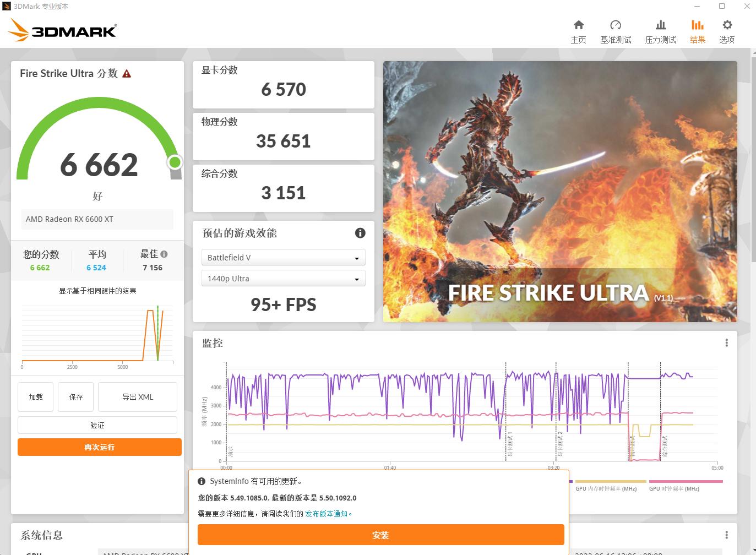Click the info icon next to 最佳
Viewport: 756px width, 555px height.
tap(164, 254)
